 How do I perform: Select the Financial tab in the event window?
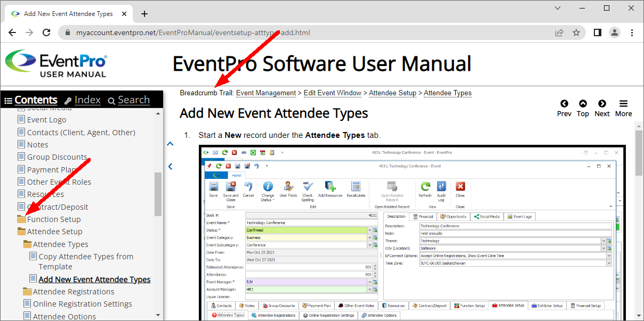[x=422, y=217]
